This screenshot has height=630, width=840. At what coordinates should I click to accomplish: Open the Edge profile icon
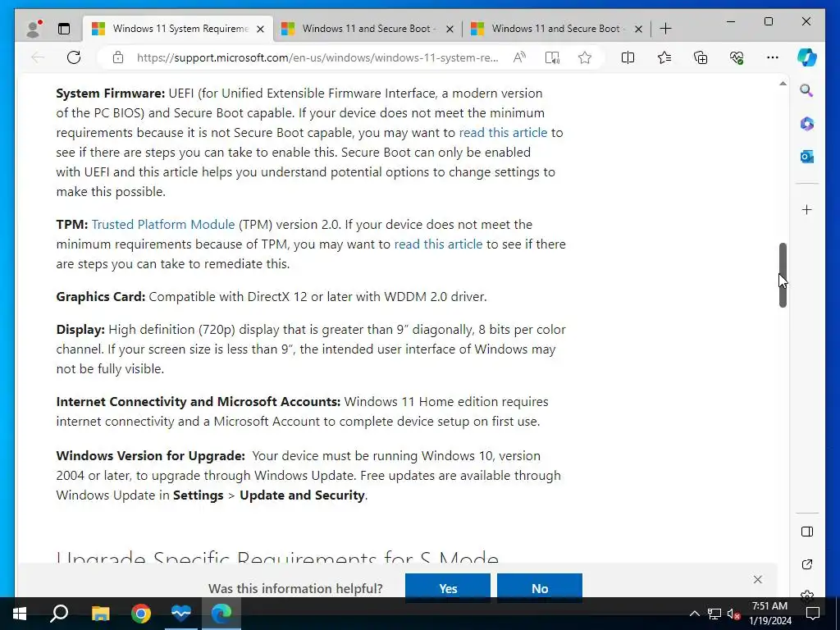tap(34, 29)
